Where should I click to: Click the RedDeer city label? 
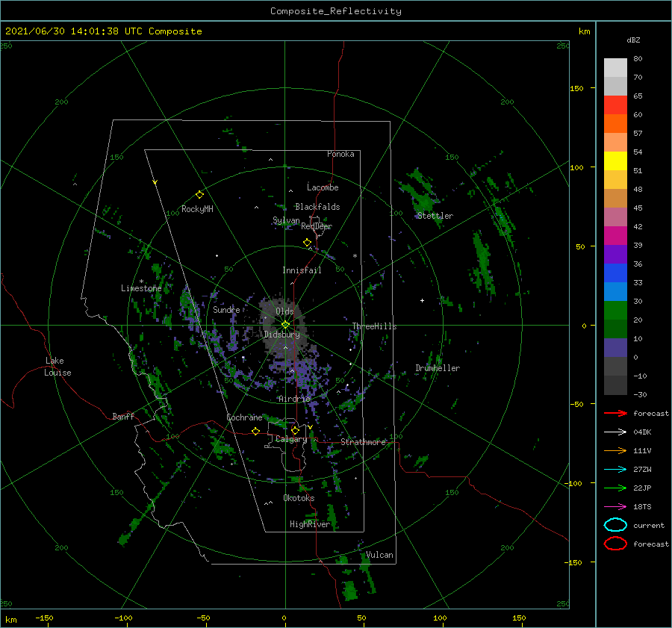tap(317, 226)
